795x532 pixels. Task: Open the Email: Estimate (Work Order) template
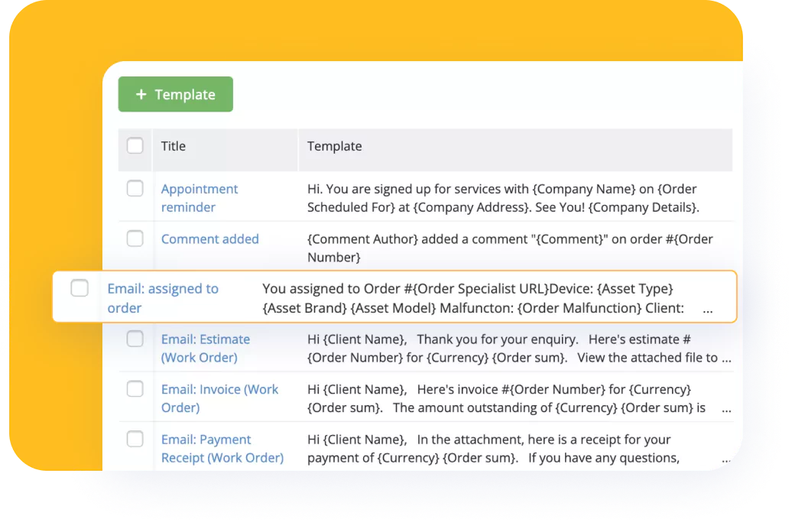205,348
